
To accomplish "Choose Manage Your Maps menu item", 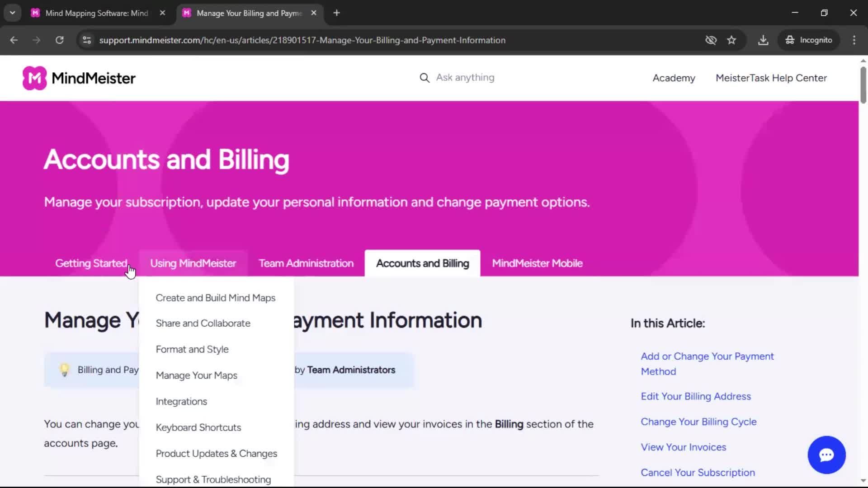I will tap(196, 376).
